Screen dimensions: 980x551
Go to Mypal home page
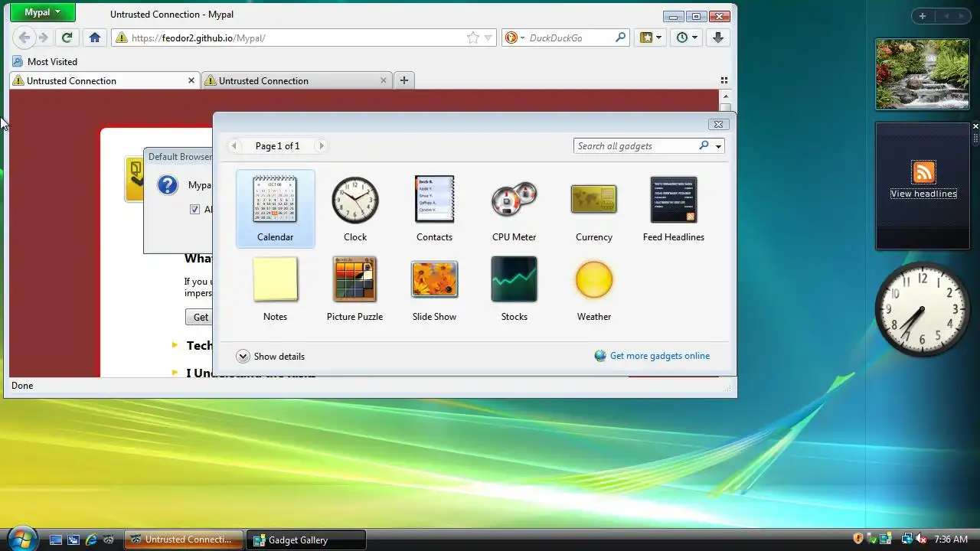95,37
